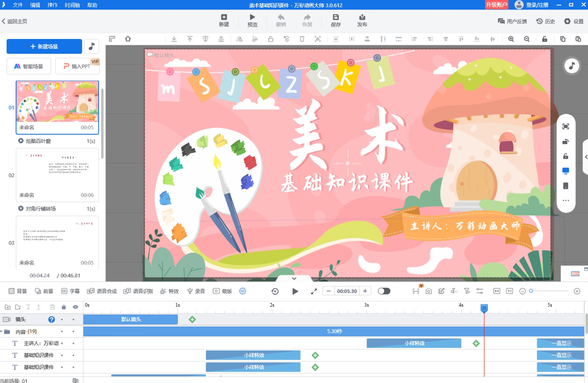Open the 前景 foreground tab

click(44, 291)
